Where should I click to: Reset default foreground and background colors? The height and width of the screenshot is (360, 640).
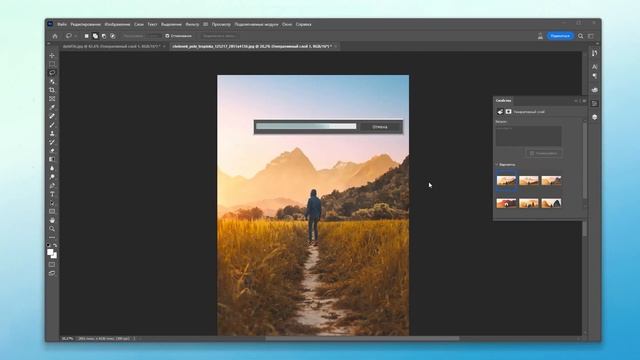pos(49,245)
